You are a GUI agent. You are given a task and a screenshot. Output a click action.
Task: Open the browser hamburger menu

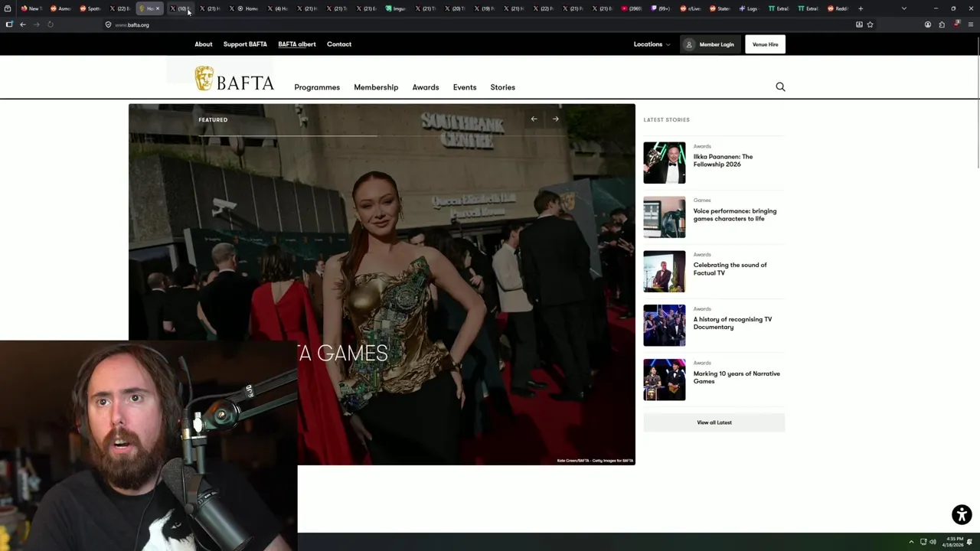click(971, 24)
